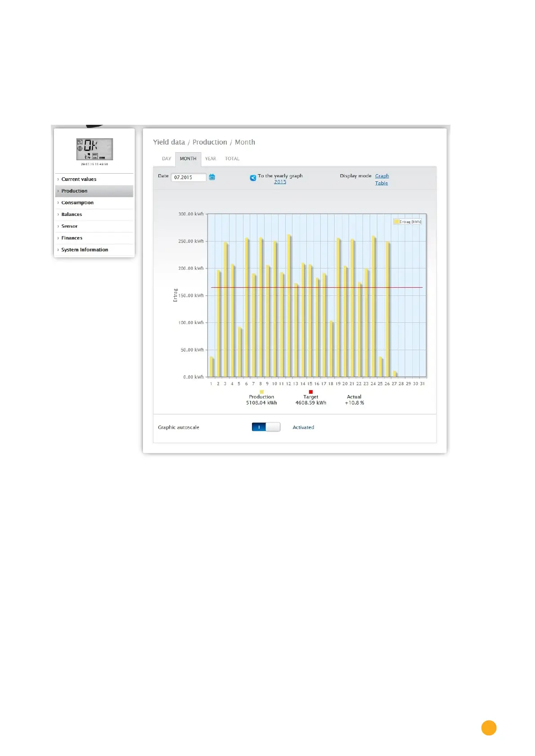Click the bar for day 5

tap(239, 352)
